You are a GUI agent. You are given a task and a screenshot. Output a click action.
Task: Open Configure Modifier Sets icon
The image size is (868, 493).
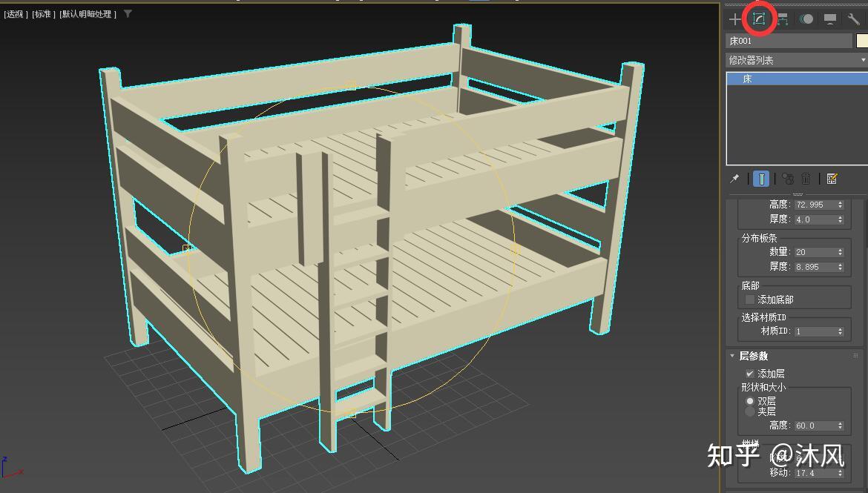pyautogui.click(x=832, y=179)
